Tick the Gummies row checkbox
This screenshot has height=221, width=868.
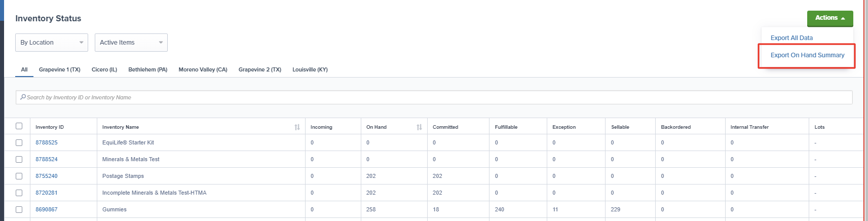(x=19, y=210)
